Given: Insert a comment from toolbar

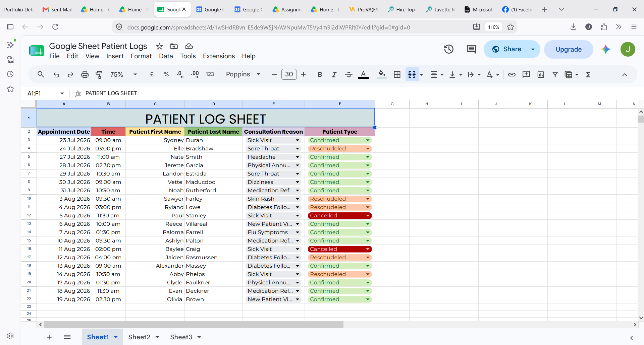Looking at the screenshot, I should coord(526,74).
